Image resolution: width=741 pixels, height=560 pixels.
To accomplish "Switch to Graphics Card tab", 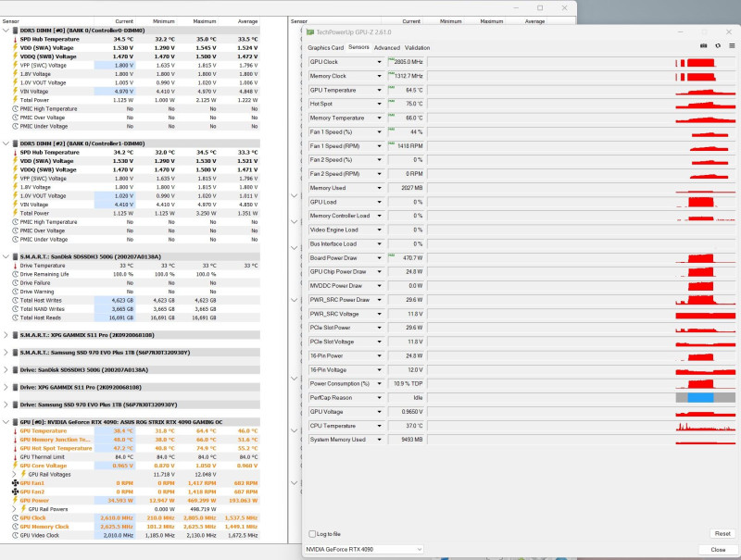I will pos(326,48).
